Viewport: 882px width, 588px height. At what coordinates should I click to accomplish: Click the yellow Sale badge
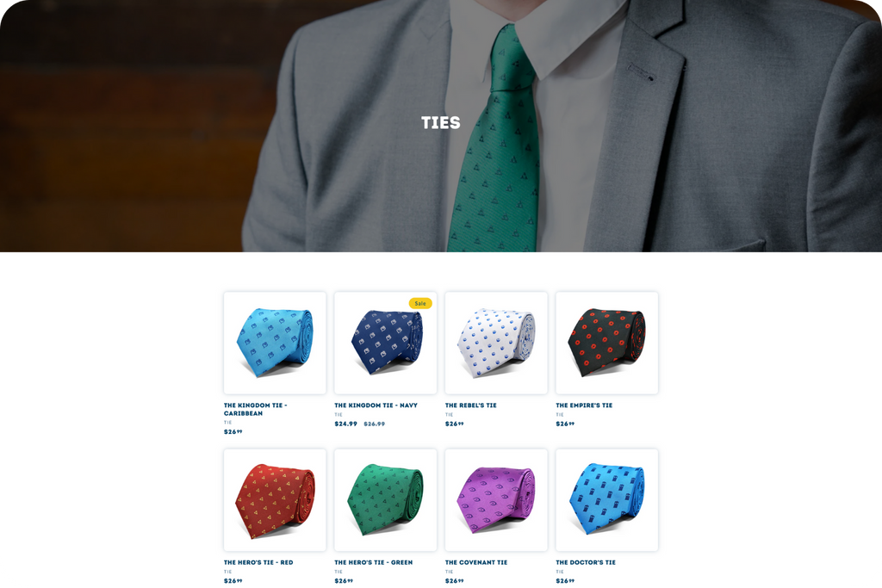tap(420, 303)
